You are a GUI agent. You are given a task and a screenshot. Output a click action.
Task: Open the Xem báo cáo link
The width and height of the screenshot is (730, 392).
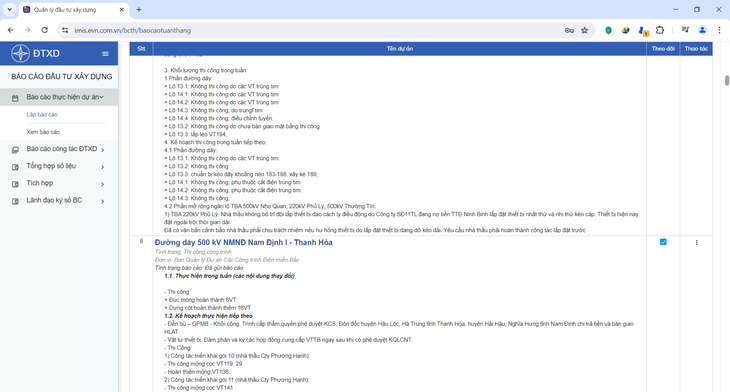[43, 132]
